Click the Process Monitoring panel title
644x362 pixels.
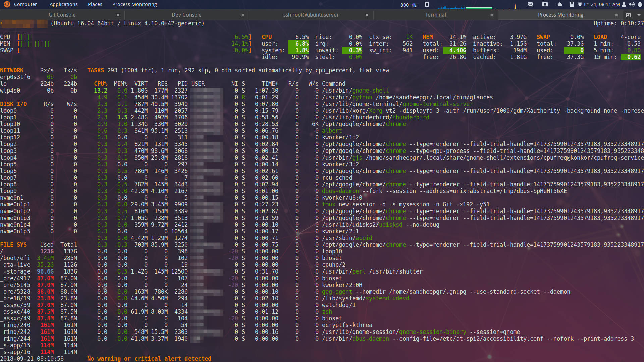[135, 4]
